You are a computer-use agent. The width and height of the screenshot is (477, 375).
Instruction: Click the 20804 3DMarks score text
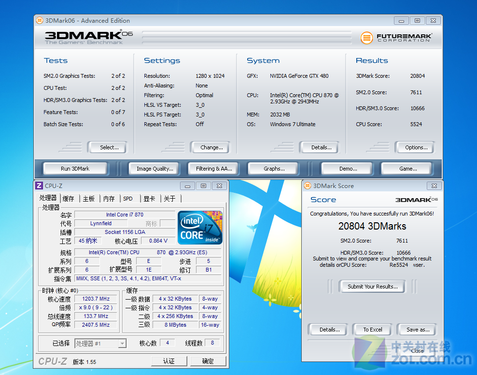[x=372, y=226]
